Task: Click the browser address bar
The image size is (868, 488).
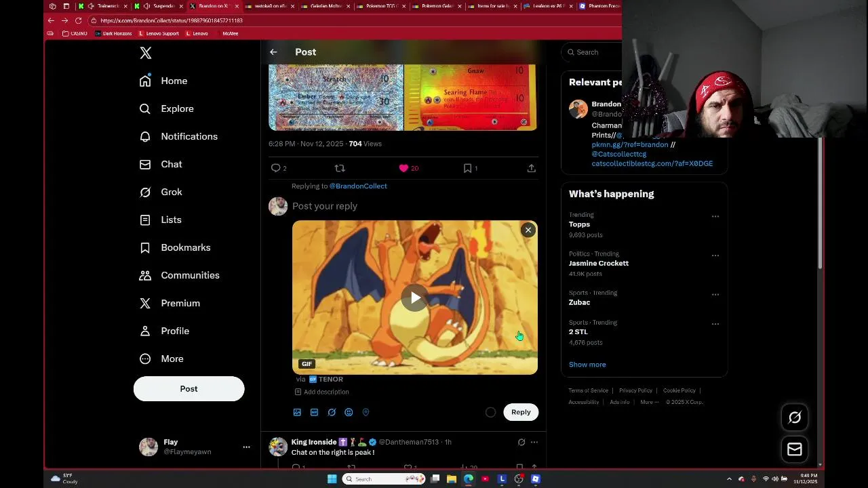Action: 353,20
